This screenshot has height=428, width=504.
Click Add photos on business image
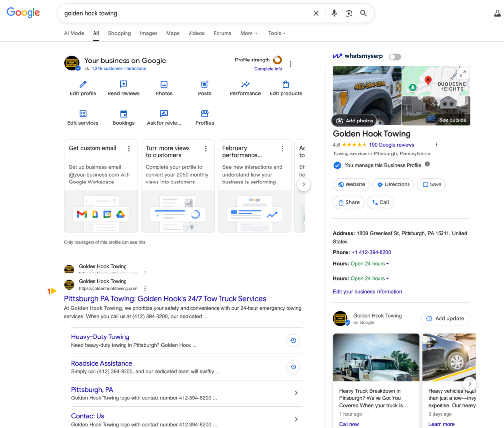[354, 121]
